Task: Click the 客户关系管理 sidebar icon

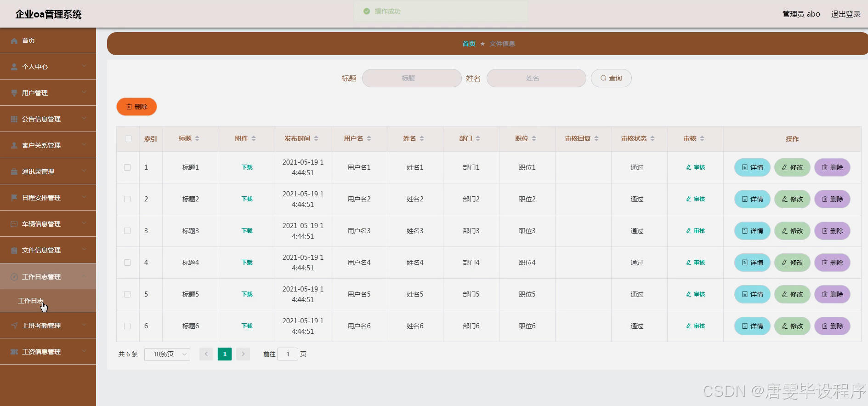Action: (x=14, y=145)
